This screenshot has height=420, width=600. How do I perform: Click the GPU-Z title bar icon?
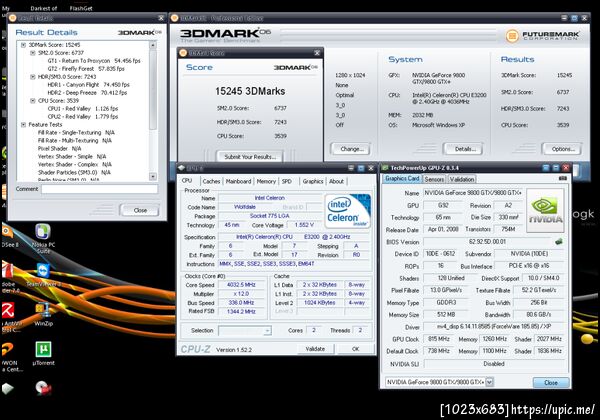(385, 168)
